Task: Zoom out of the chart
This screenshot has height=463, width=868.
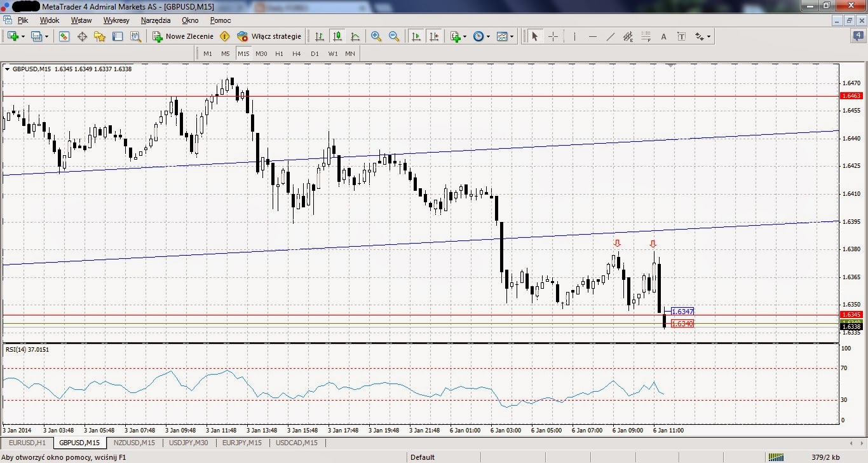Action: [x=394, y=36]
